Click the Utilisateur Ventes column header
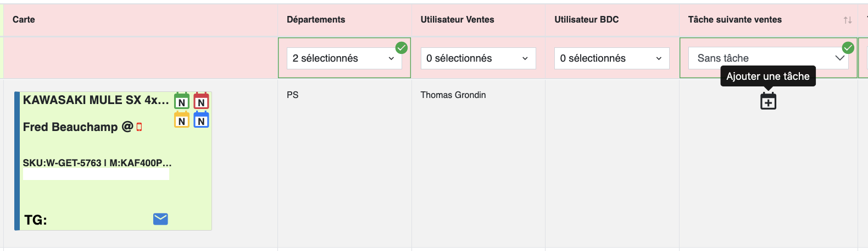This screenshot has width=868, height=251. point(457,20)
